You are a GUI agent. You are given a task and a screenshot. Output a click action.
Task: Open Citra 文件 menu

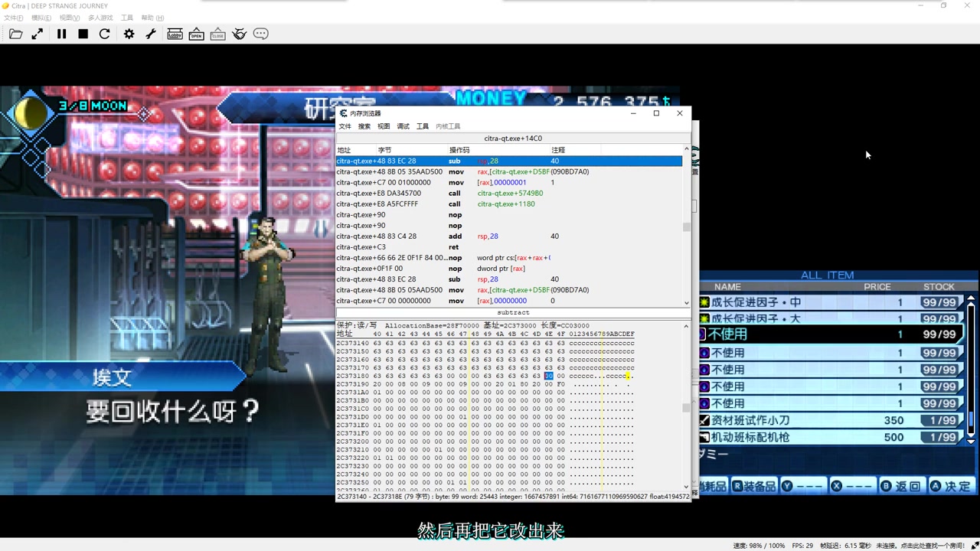tap(14, 18)
